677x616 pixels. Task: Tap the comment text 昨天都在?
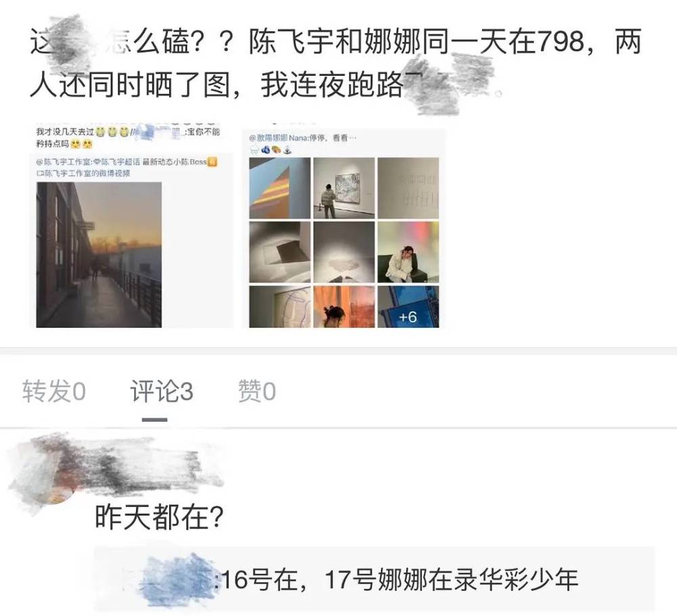tap(159, 516)
